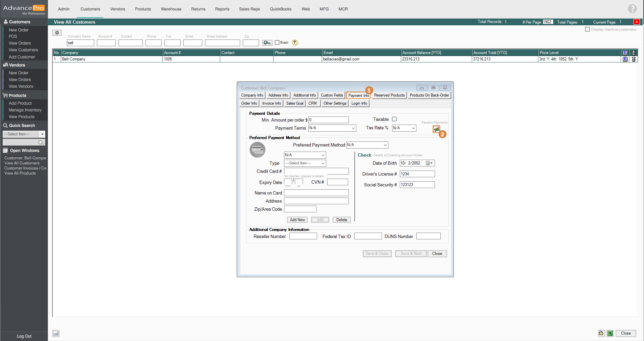This screenshot has width=644, height=341.
Task: Click the search magnifier button in filter row
Action: tap(267, 43)
